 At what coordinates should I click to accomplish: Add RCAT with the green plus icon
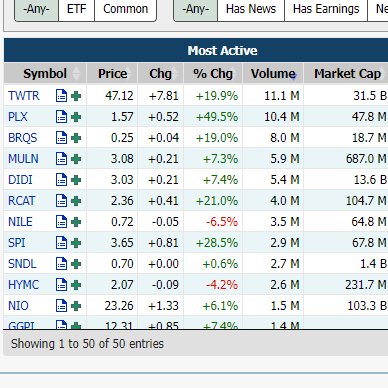[x=76, y=201]
